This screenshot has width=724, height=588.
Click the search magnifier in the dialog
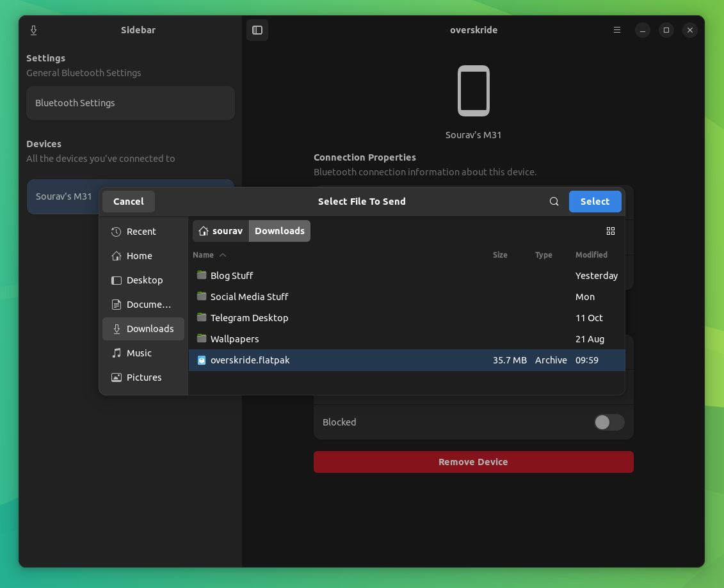point(554,201)
